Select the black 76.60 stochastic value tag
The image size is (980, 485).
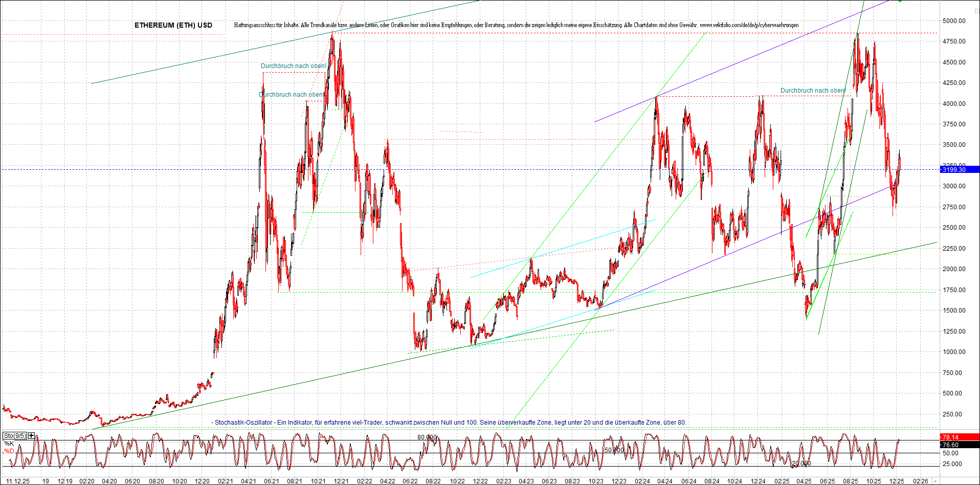pyautogui.click(x=960, y=445)
